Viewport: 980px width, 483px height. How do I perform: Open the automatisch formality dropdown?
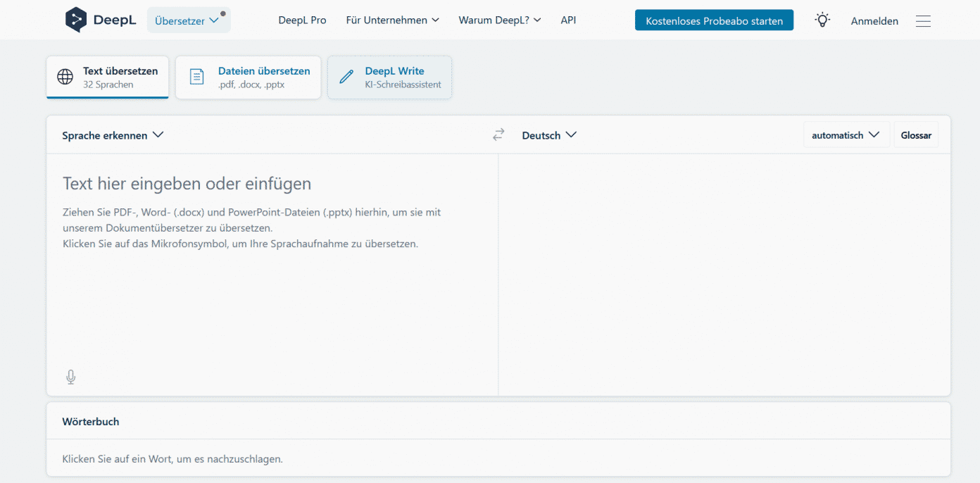point(846,135)
